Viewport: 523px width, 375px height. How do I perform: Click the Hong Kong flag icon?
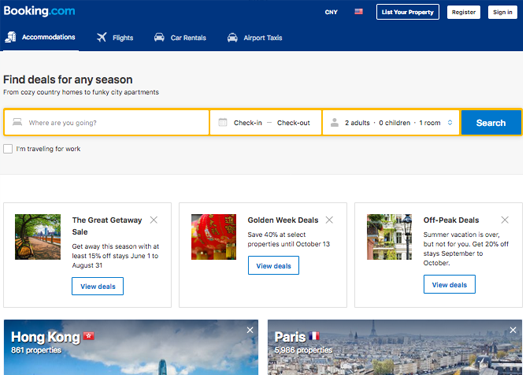click(89, 335)
